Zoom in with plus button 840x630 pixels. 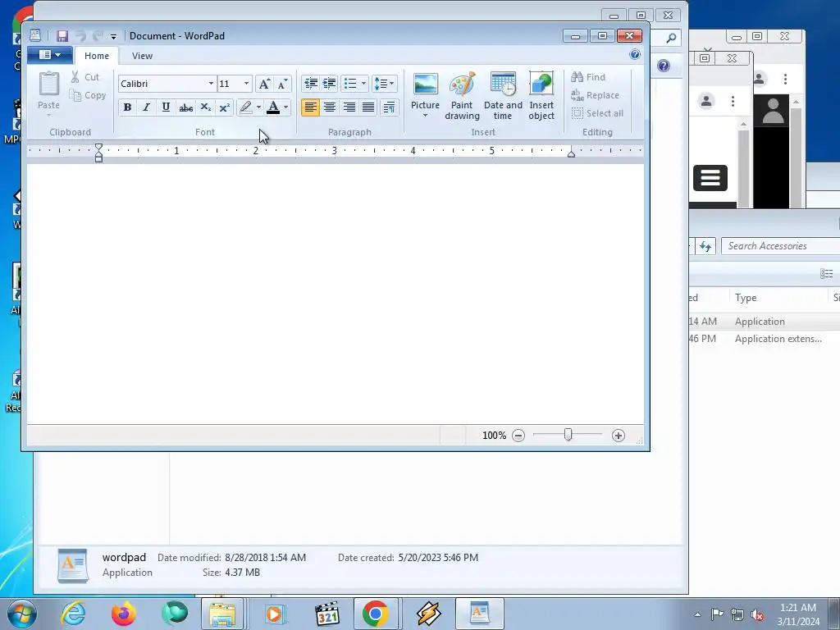pyautogui.click(x=619, y=436)
